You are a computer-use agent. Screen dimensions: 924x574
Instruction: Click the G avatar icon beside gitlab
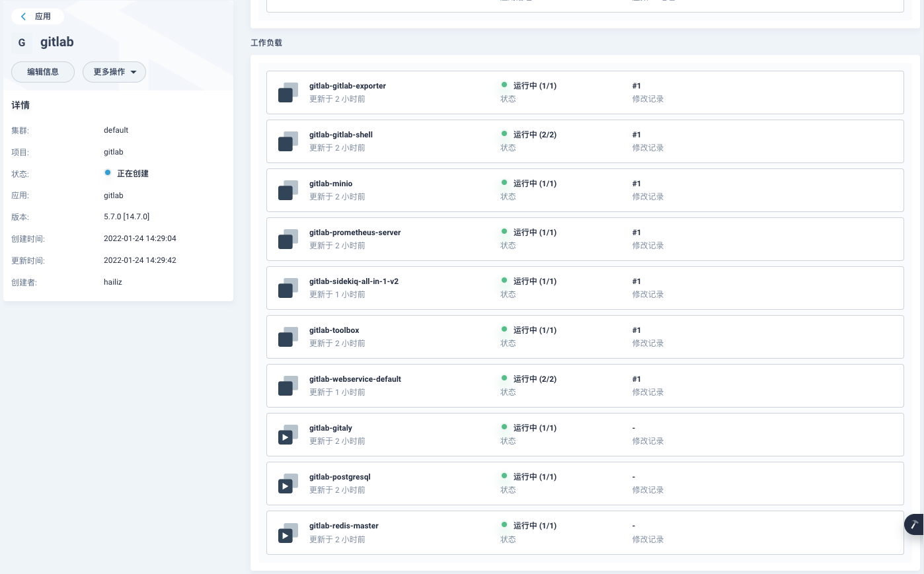22,42
